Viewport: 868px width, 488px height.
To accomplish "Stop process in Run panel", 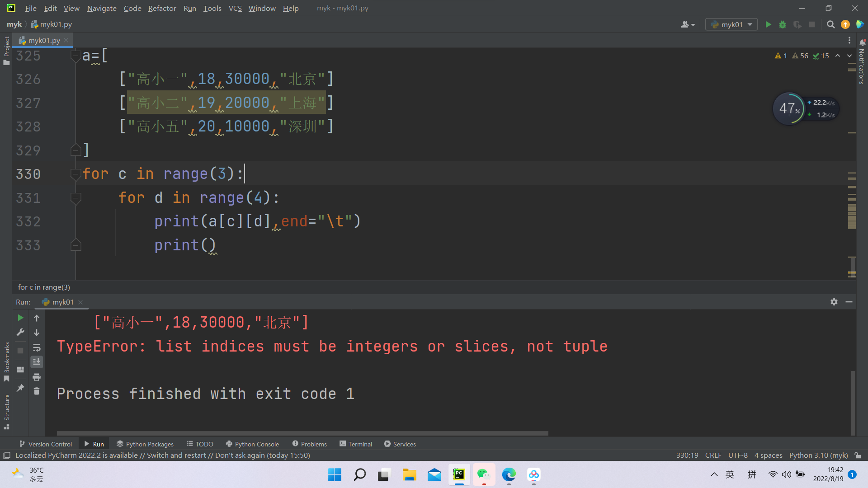I will pos(20,351).
